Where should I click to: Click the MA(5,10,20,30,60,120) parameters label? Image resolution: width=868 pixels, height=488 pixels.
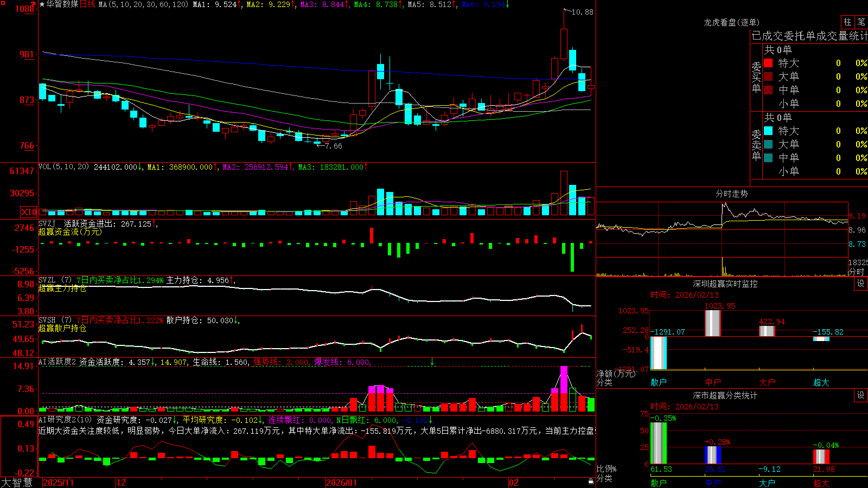point(143,4)
